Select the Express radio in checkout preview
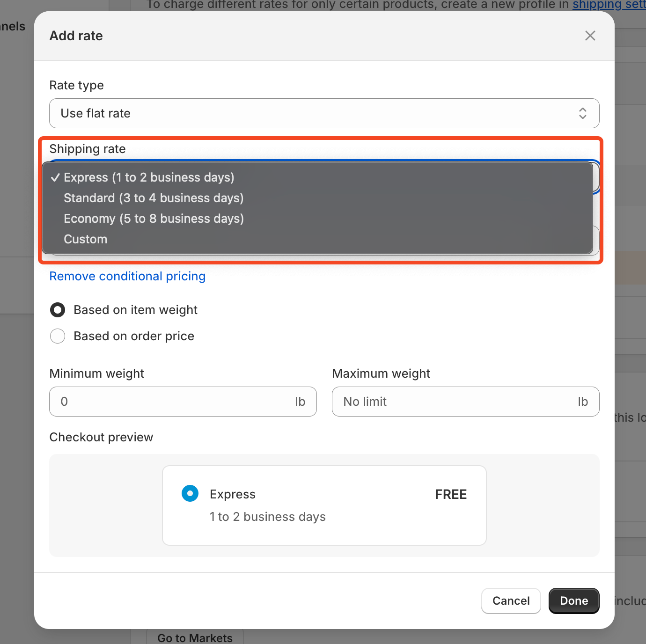Image resolution: width=646 pixels, height=644 pixels. coord(190,493)
